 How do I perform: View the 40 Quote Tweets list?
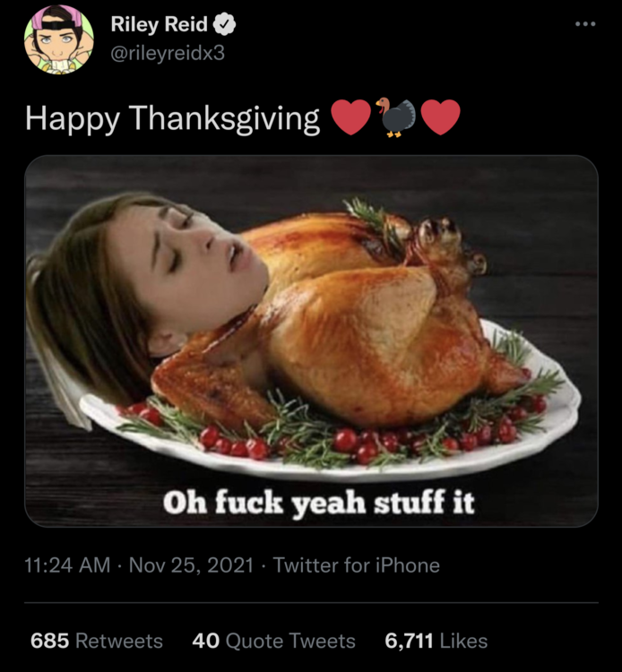click(273, 641)
